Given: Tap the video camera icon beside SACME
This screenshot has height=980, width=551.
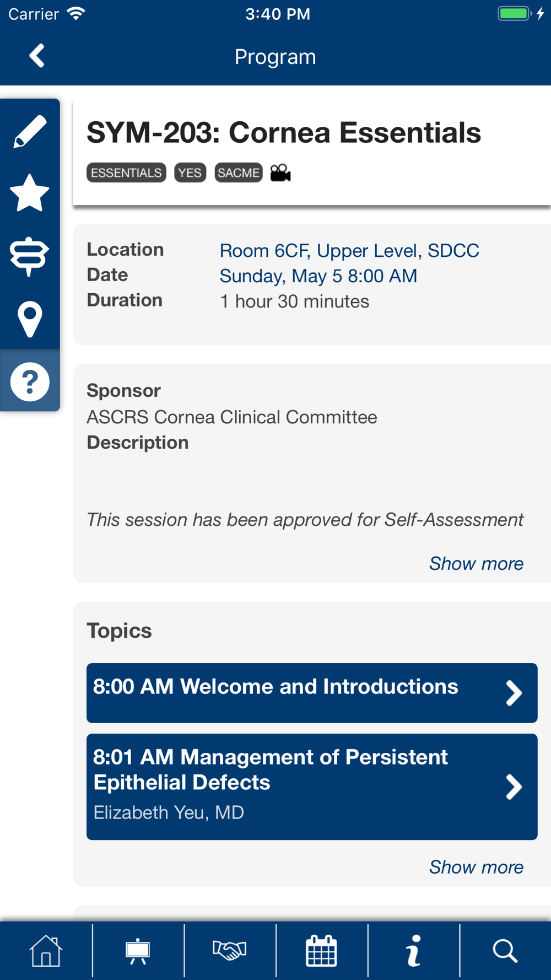Looking at the screenshot, I should point(280,173).
